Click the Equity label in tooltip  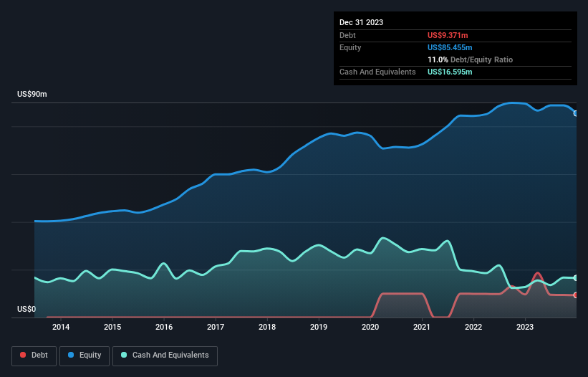click(x=350, y=47)
